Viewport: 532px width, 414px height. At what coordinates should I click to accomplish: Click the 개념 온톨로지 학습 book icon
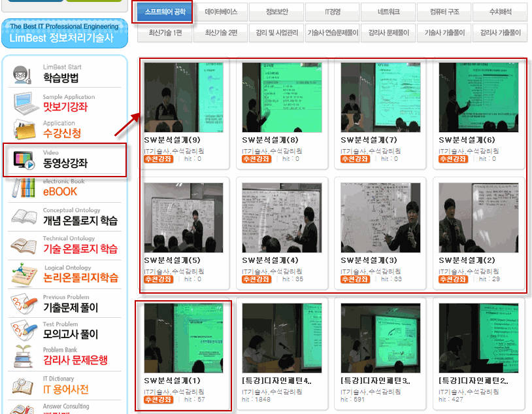[24, 218]
